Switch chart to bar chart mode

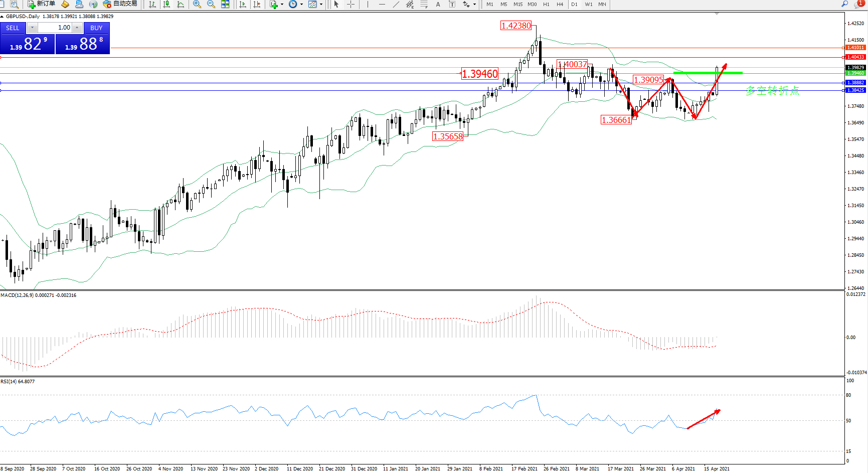[152, 4]
